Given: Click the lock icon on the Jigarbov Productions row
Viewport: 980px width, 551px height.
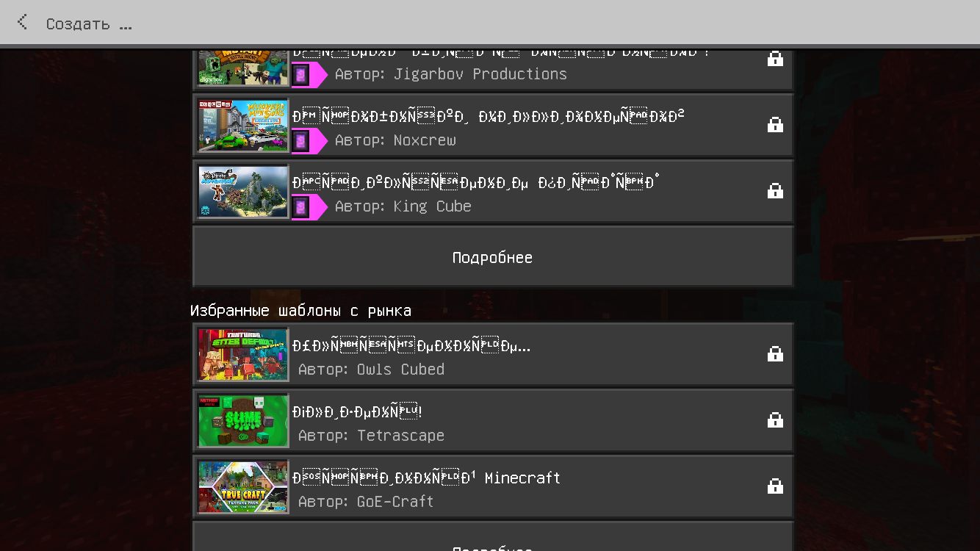Looking at the screenshot, I should coord(775,59).
